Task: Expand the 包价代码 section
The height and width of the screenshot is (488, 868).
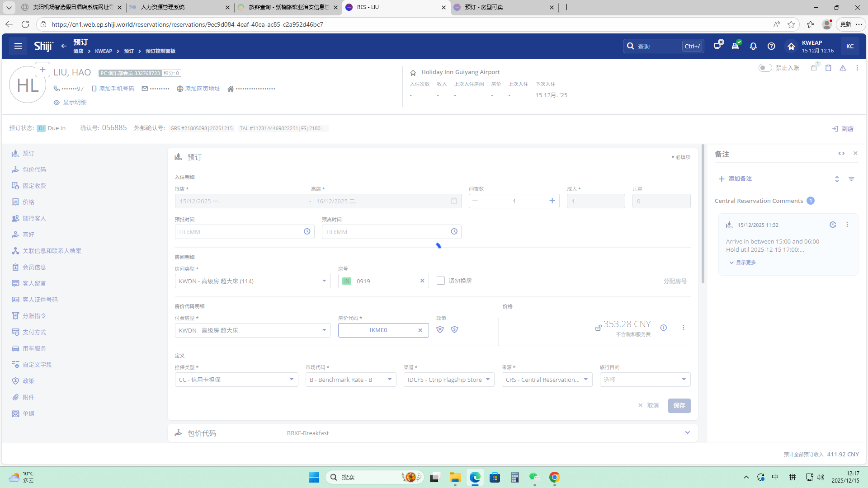Action: point(687,433)
